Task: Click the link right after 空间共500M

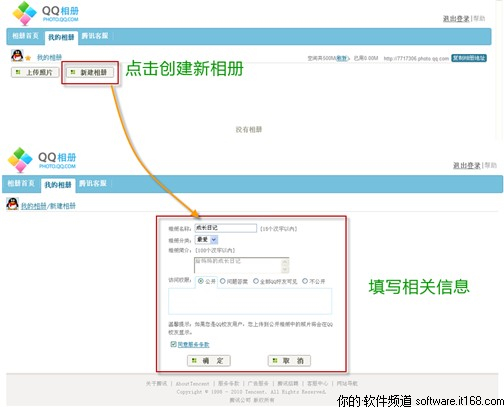Action: (x=342, y=58)
